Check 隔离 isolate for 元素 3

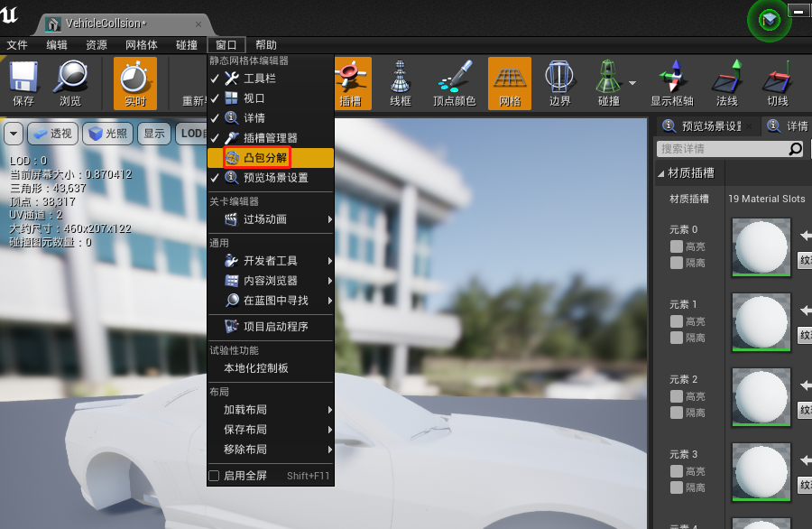coord(677,487)
